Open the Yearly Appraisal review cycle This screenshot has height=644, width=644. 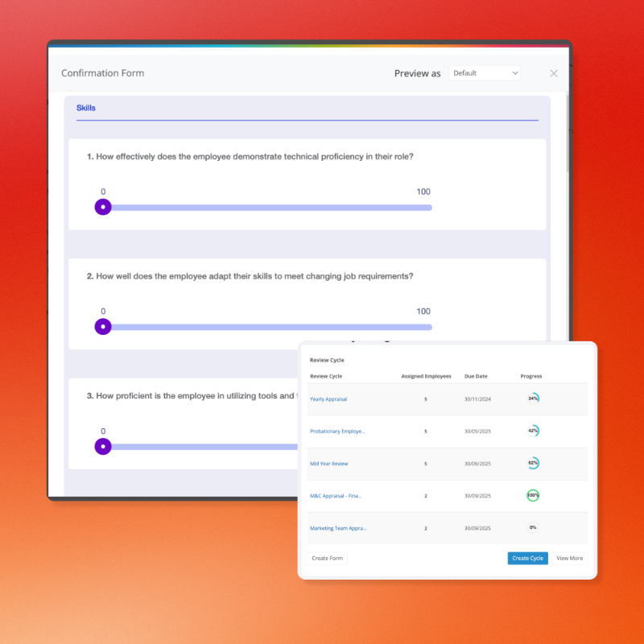coord(328,398)
